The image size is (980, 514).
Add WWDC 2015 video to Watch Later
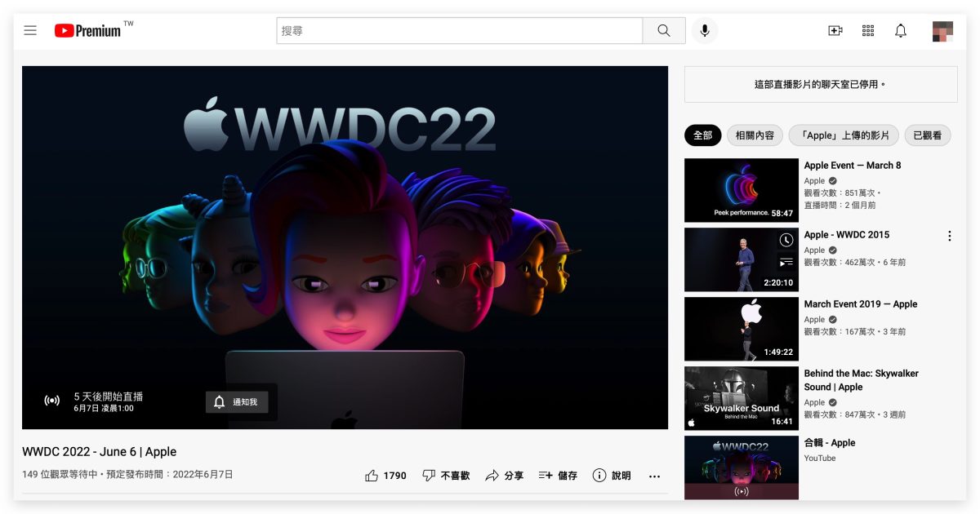click(x=786, y=240)
